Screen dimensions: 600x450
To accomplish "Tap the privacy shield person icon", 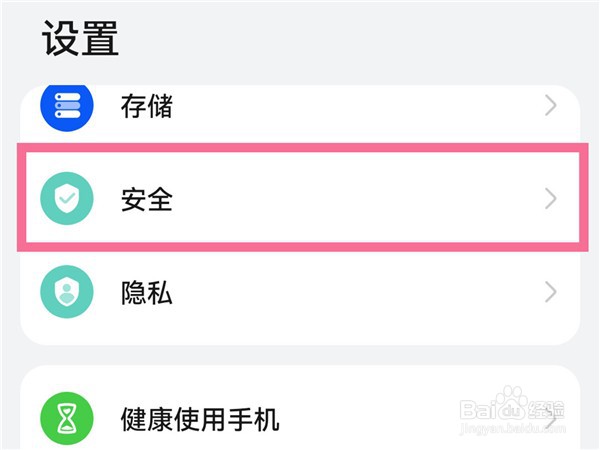I will click(66, 292).
